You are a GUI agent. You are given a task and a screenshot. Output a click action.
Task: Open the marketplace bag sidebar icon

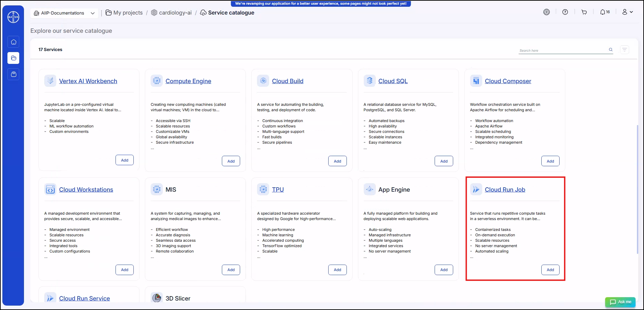tap(14, 74)
